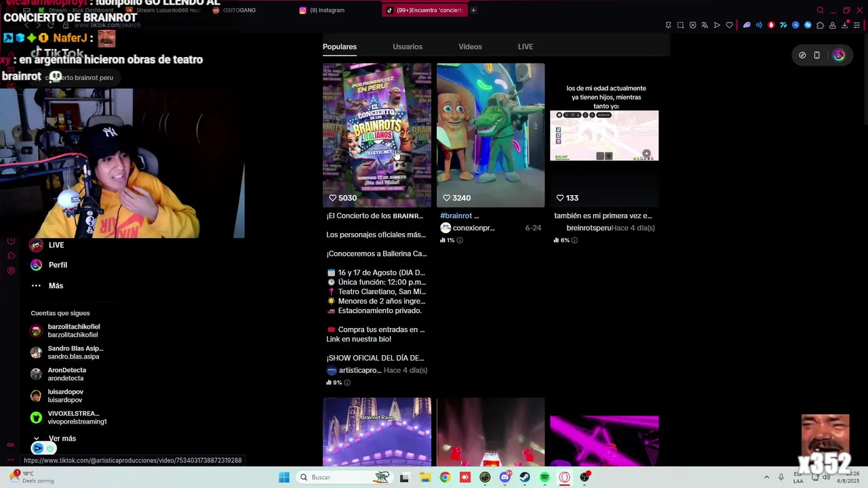
Task: Open the red hand blocker extension
Action: click(x=771, y=25)
